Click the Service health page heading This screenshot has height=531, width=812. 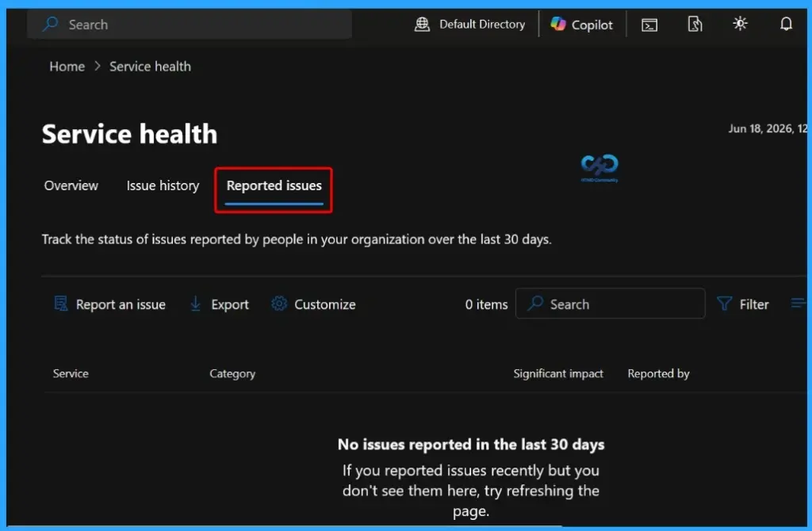[x=129, y=134]
